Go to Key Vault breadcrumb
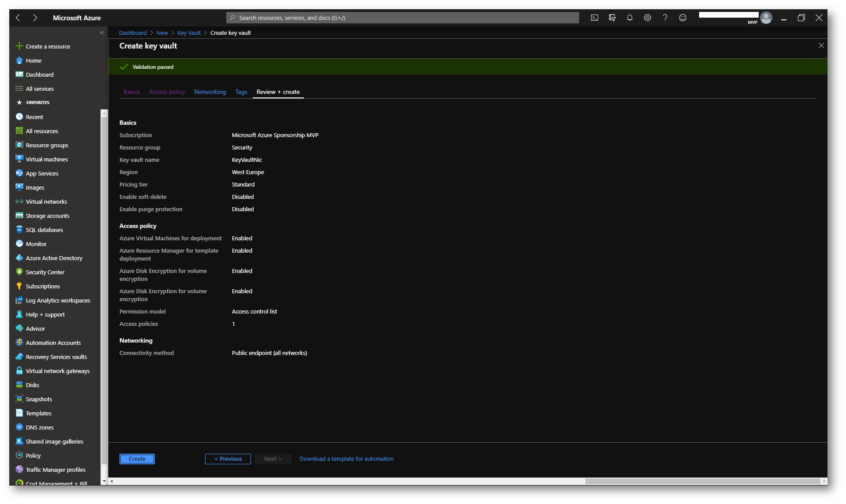846x504 pixels. (x=189, y=33)
